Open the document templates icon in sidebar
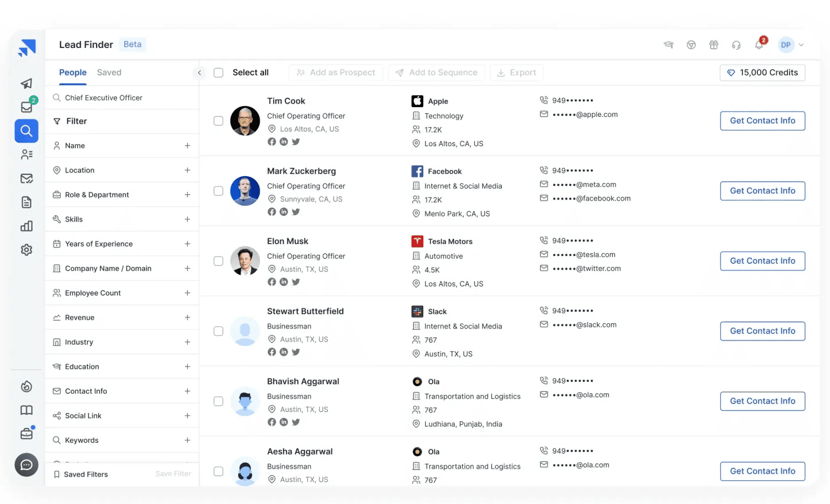The image size is (830, 504). [26, 202]
